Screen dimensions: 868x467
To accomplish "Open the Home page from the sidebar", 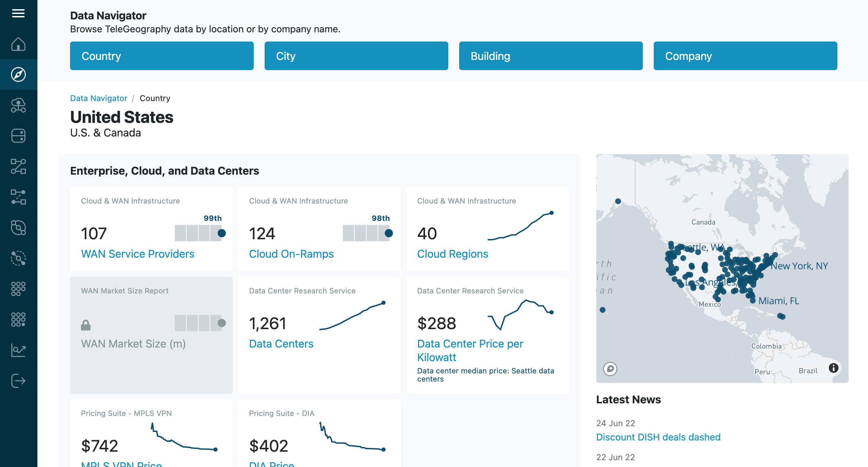I will pos(19,44).
